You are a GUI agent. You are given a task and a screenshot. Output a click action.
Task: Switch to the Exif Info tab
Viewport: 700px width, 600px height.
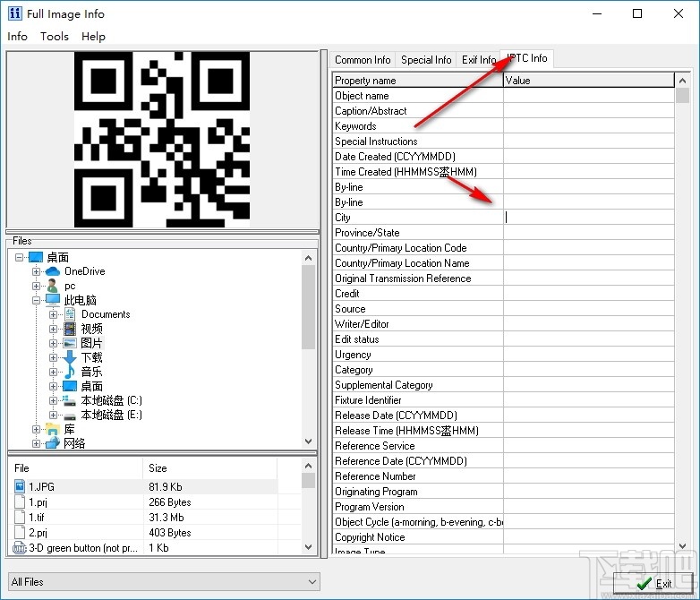479,60
